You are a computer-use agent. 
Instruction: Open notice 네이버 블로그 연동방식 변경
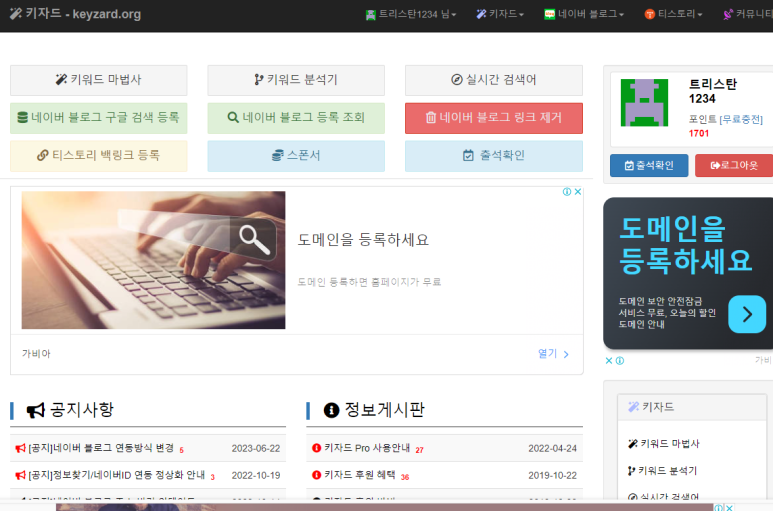click(101, 448)
